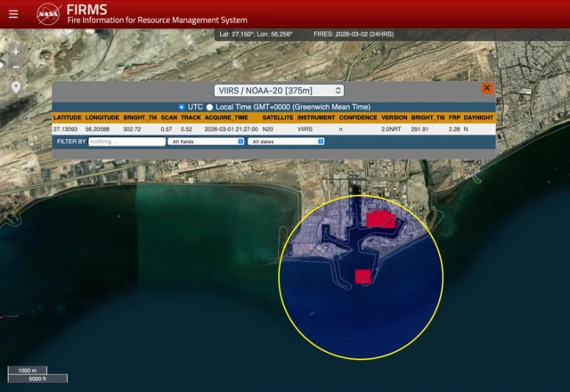Click the FIRMS title text
This screenshot has width=570, height=392.
(x=87, y=10)
